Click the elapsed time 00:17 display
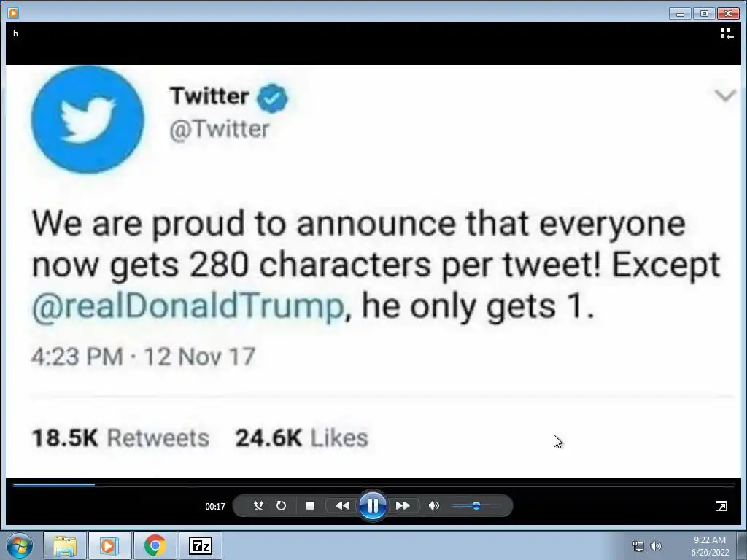Screen dimensions: 747x560 click(x=215, y=507)
